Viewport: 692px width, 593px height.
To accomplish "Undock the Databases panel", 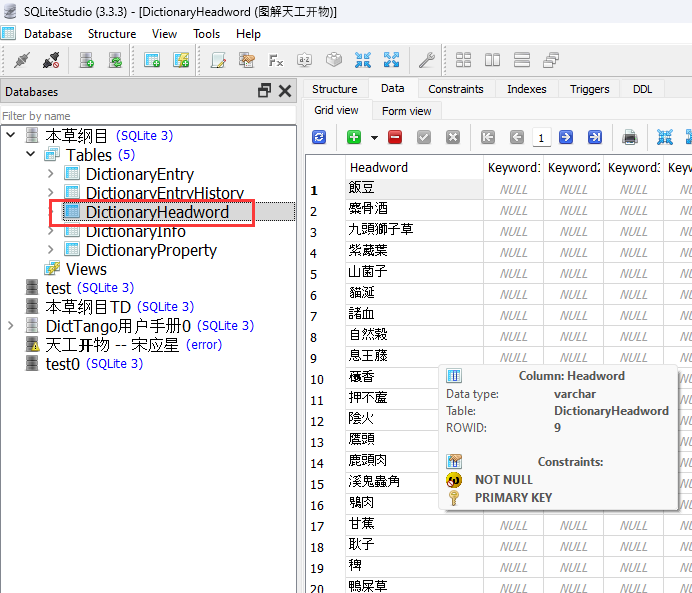I will tap(264, 91).
